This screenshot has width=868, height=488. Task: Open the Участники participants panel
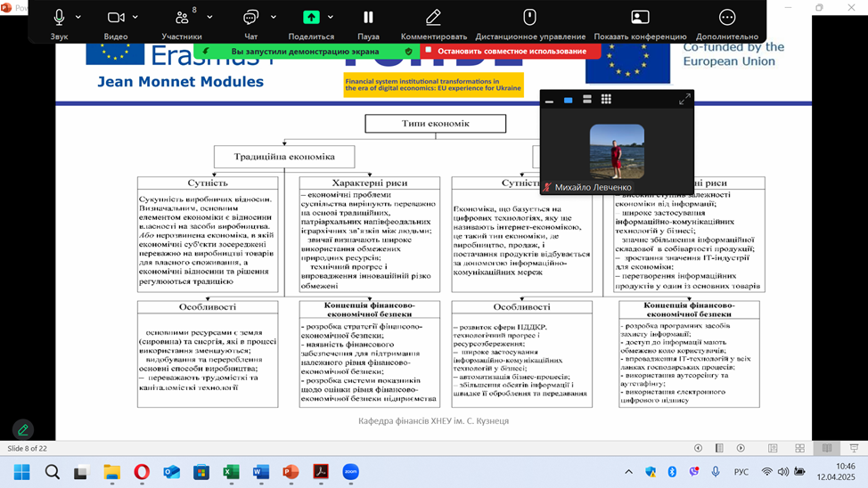[x=182, y=23]
